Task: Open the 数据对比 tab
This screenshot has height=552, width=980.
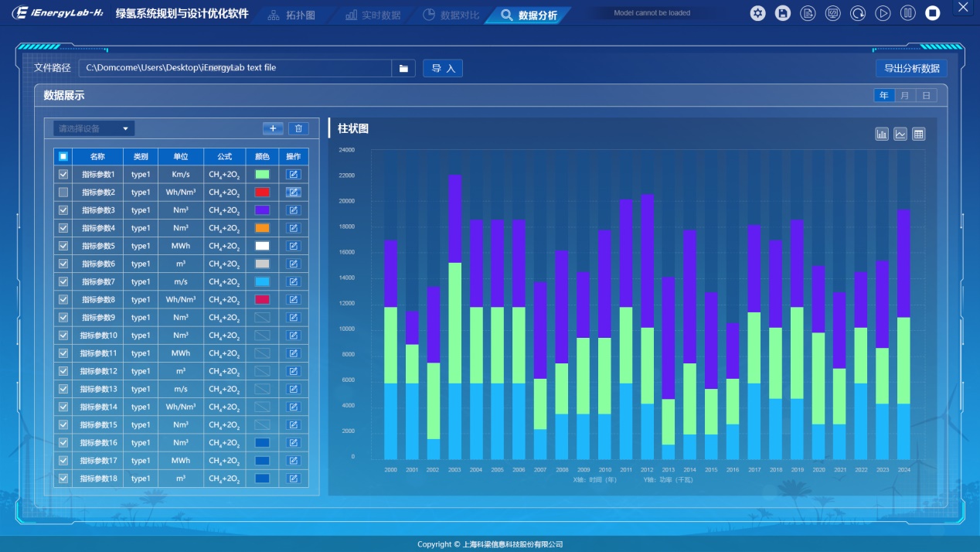Action: click(451, 15)
